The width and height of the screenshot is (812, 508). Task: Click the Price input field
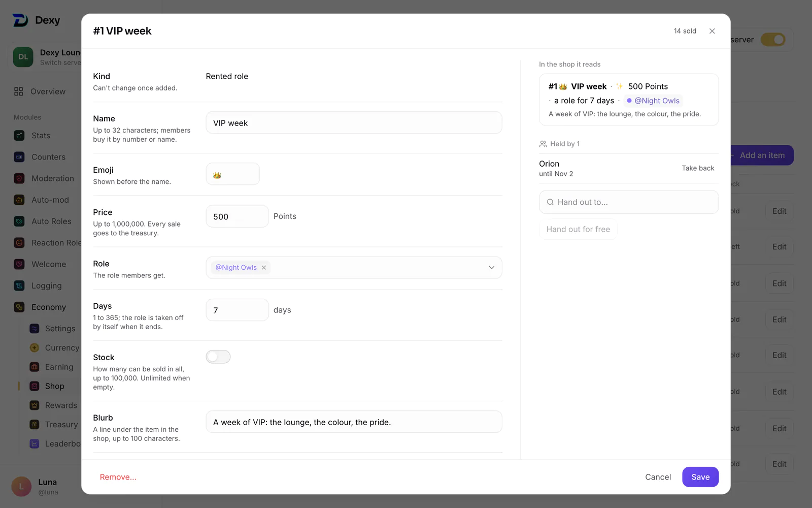[237, 216]
